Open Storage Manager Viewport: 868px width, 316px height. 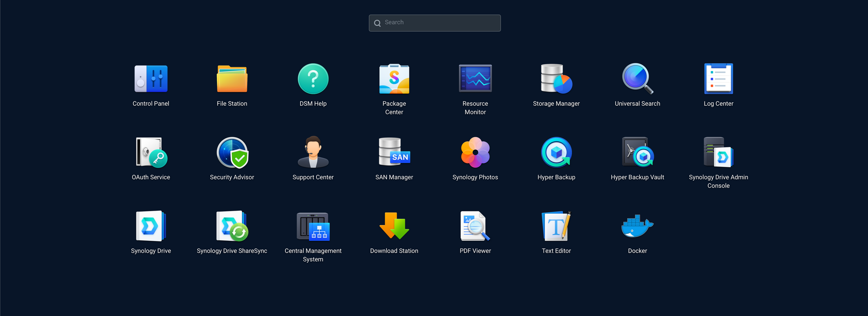(x=556, y=79)
